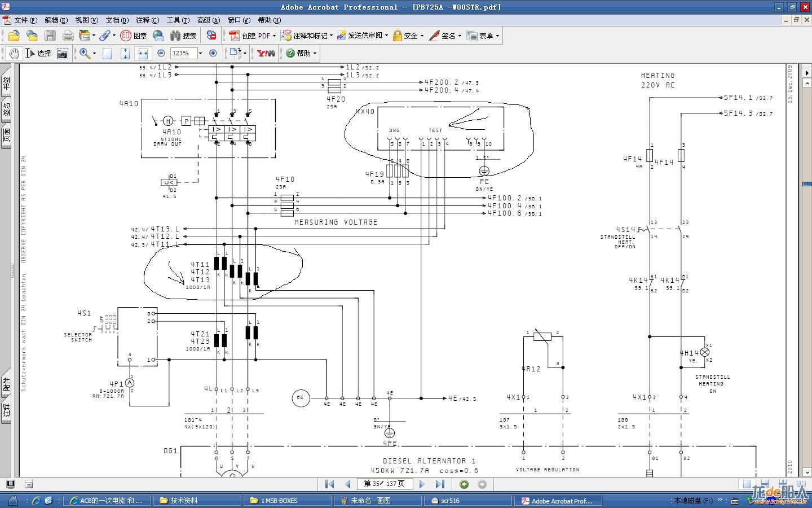The image size is (812, 508).
Task: Open the 文件(F) menu
Action: tap(25, 20)
